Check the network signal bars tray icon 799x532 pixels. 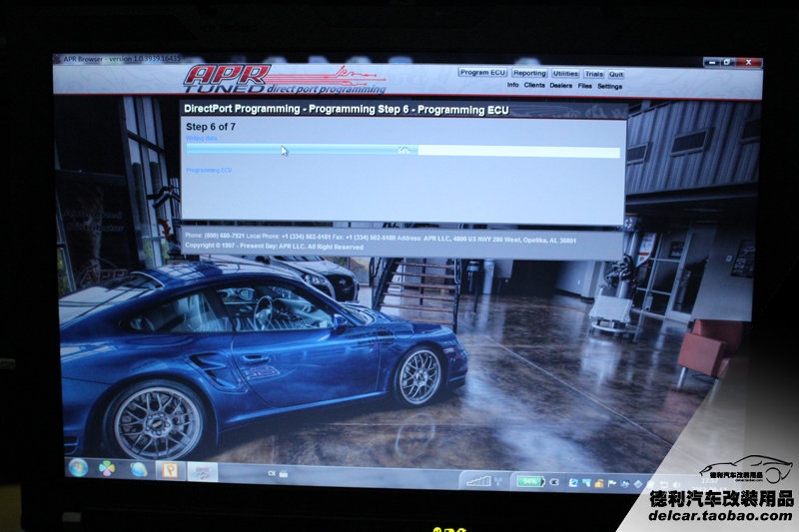[x=478, y=481]
